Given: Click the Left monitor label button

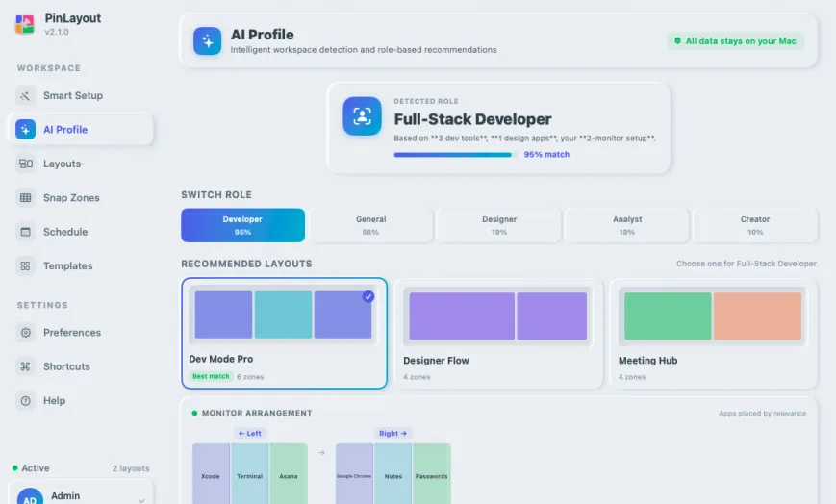Looking at the screenshot, I should (249, 434).
